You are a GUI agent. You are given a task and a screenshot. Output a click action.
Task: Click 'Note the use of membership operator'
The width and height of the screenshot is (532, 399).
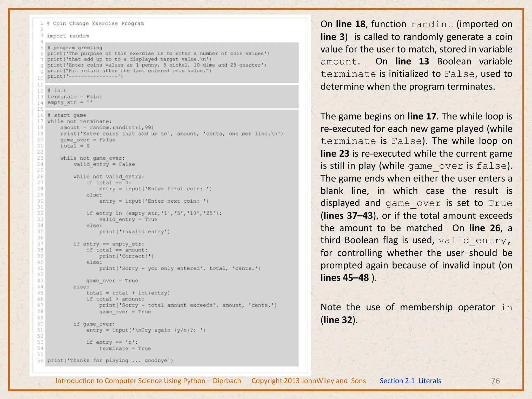click(407, 307)
